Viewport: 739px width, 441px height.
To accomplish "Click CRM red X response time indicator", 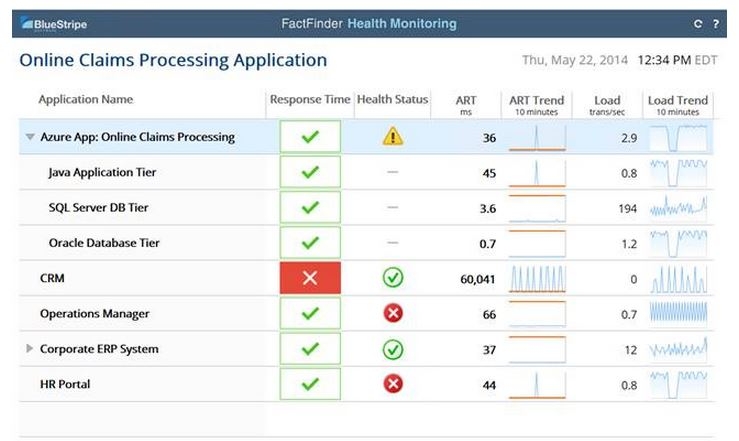I will (x=310, y=278).
